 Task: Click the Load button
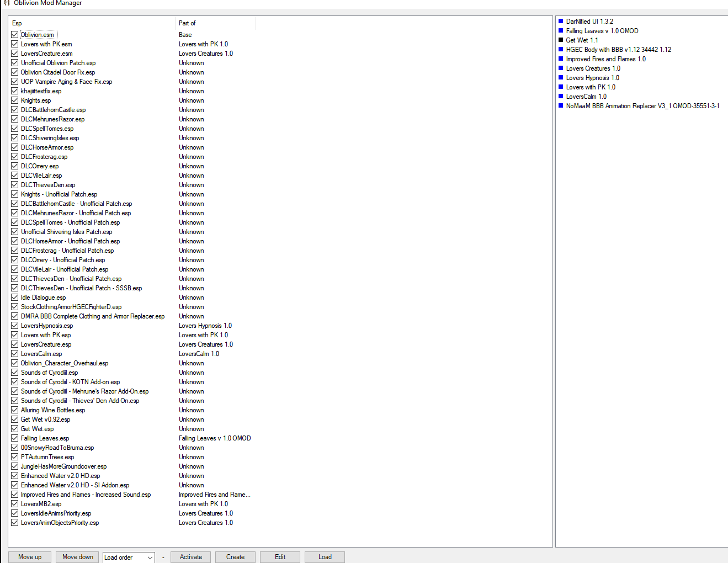(x=325, y=557)
